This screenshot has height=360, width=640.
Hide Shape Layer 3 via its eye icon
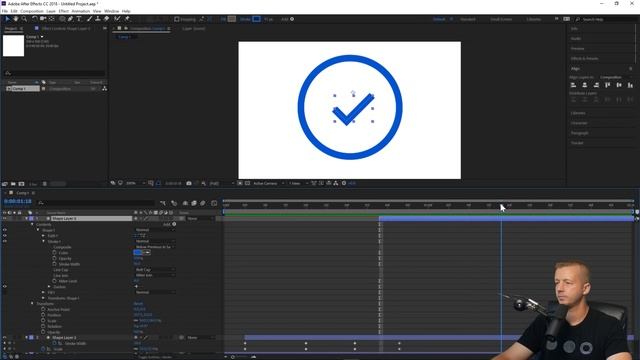click(5, 219)
